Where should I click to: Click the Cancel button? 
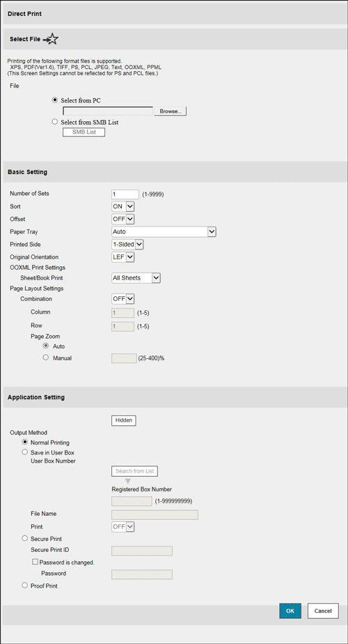(x=323, y=611)
